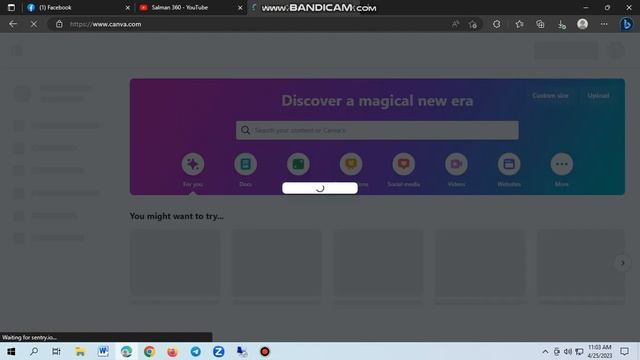View site info lock icon
640x360 pixels.
pyautogui.click(x=59, y=24)
